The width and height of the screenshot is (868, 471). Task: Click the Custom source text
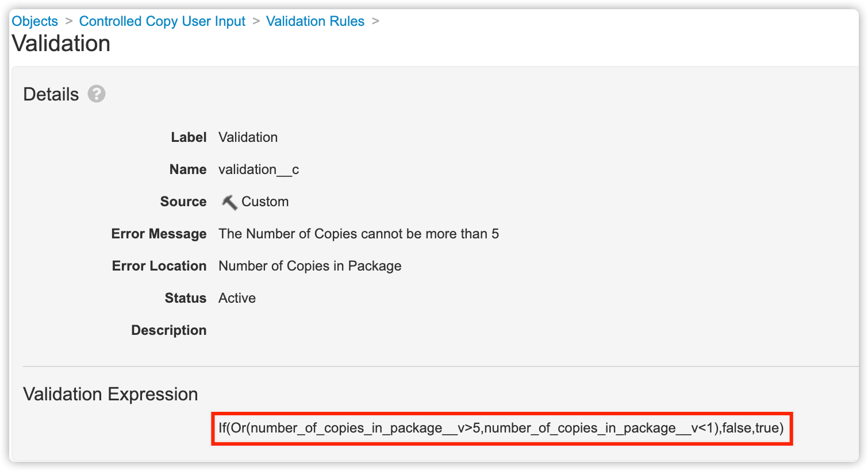pos(265,202)
